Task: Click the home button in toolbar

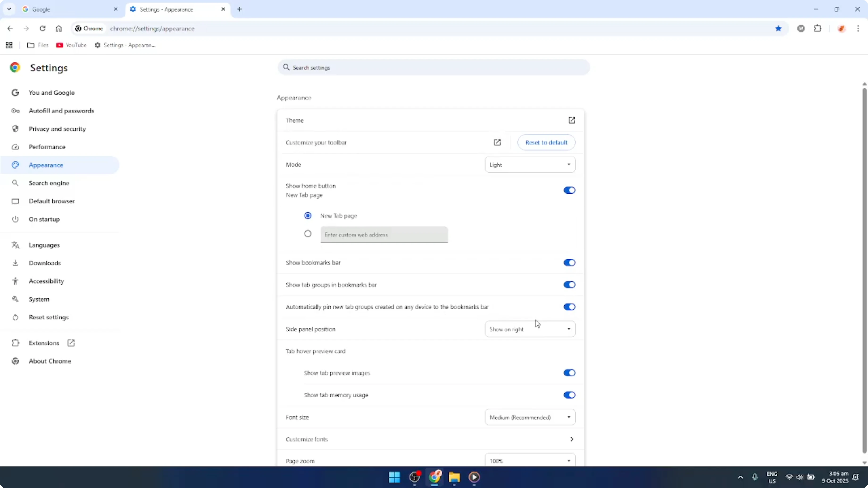Action: click(59, 29)
